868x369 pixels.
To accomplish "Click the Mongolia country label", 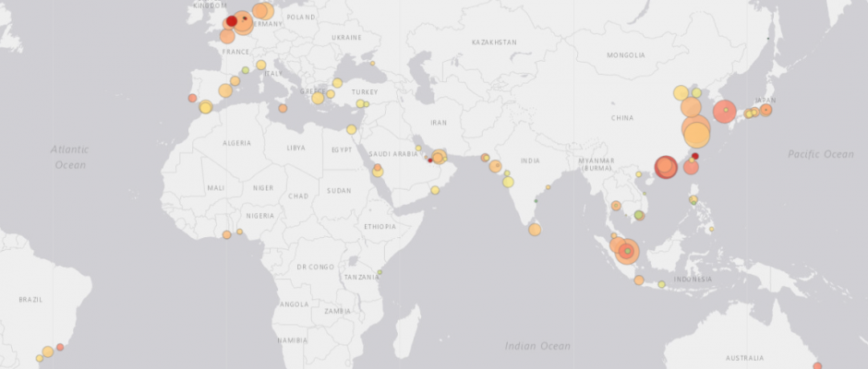I will (625, 55).
